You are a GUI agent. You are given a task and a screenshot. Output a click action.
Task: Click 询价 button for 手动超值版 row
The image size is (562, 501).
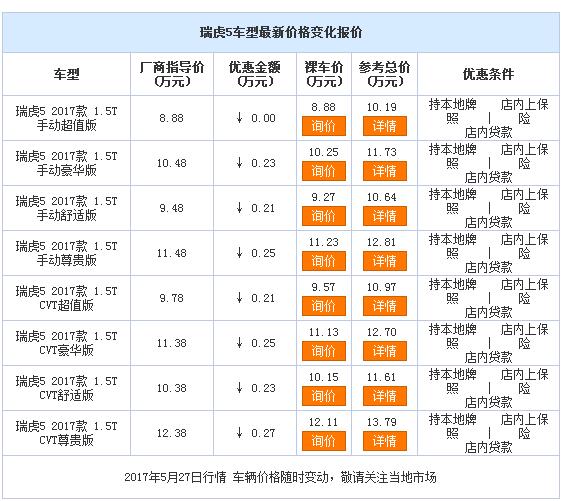click(324, 126)
